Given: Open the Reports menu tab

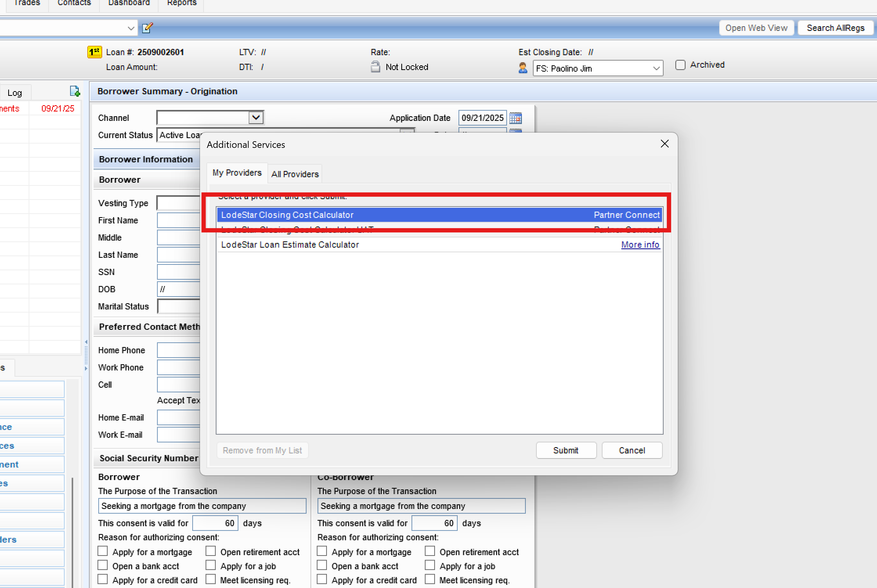Looking at the screenshot, I should pyautogui.click(x=182, y=3).
